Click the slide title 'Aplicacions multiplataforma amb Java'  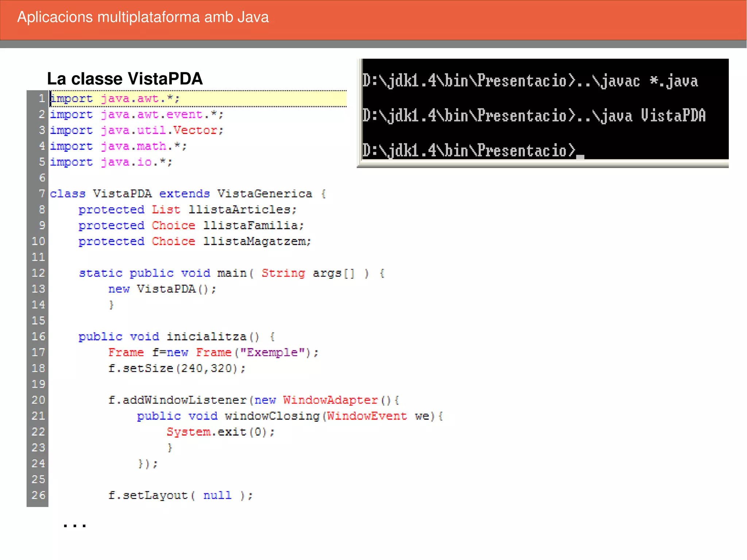(143, 17)
